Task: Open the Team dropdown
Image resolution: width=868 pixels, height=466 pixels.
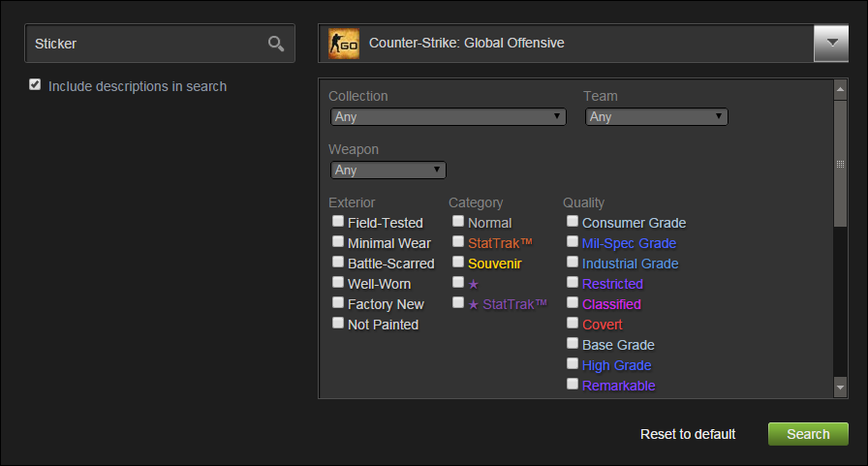Action: click(x=657, y=117)
